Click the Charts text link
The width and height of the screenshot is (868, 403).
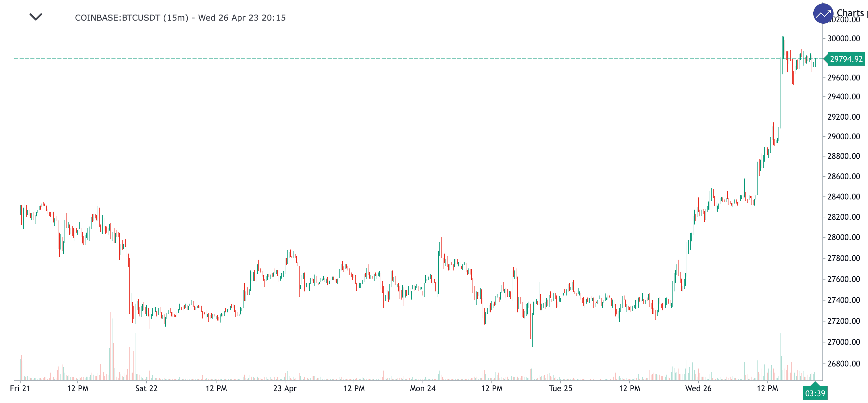[850, 13]
